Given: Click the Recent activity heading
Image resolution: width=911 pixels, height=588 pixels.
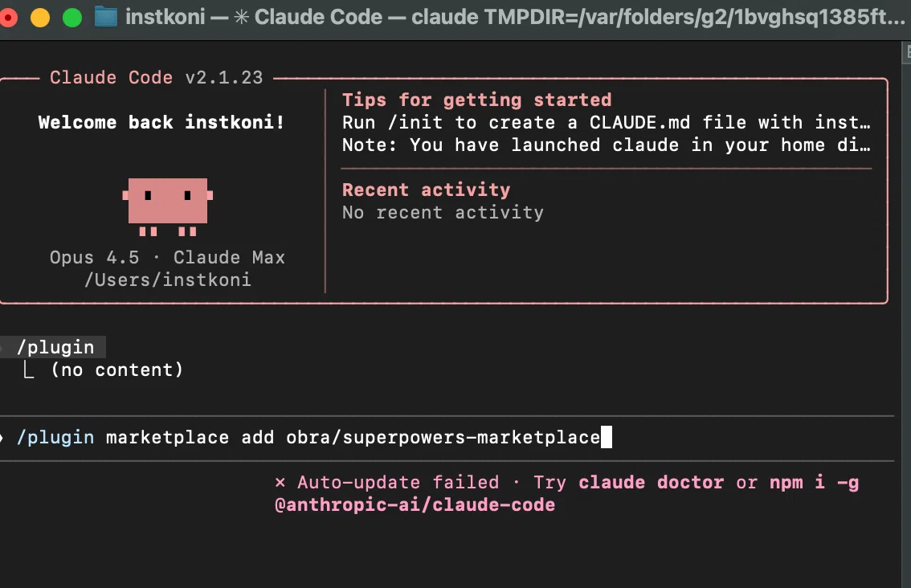Looking at the screenshot, I should point(426,190).
